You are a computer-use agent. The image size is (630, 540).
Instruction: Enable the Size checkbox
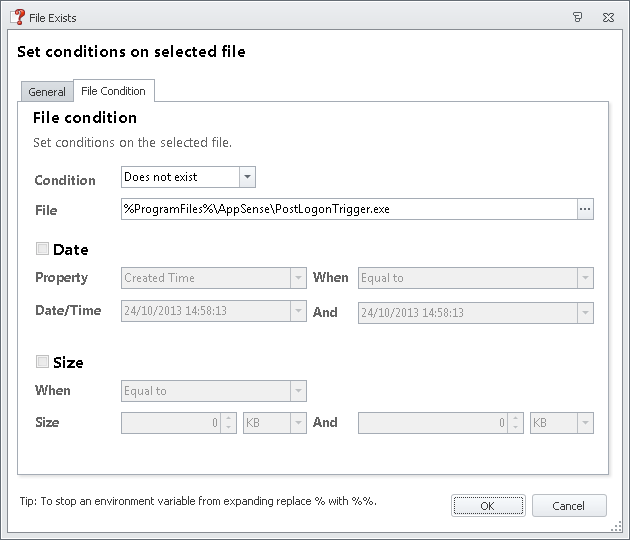[42, 362]
